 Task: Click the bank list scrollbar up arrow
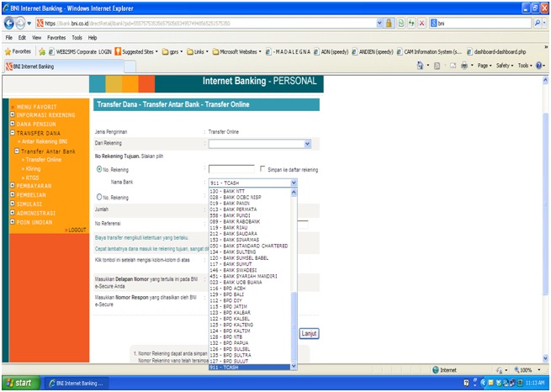(294, 192)
